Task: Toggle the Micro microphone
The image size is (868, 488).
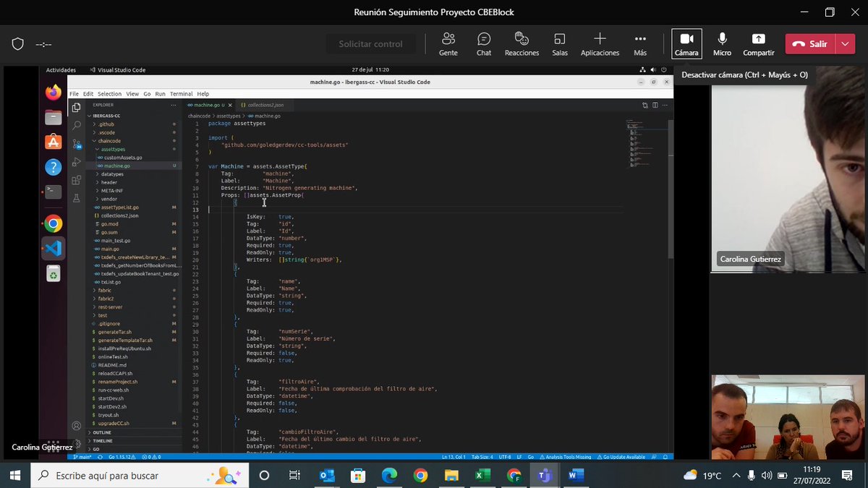Action: click(722, 43)
